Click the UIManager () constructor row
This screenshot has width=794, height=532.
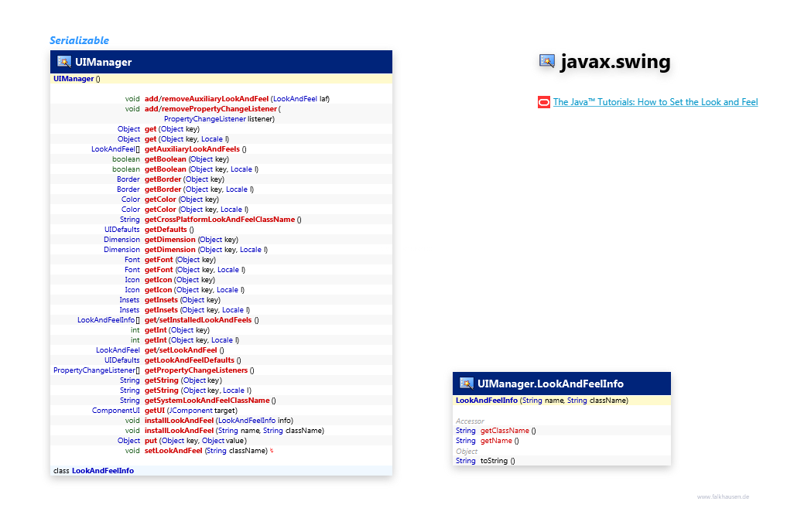(221, 78)
